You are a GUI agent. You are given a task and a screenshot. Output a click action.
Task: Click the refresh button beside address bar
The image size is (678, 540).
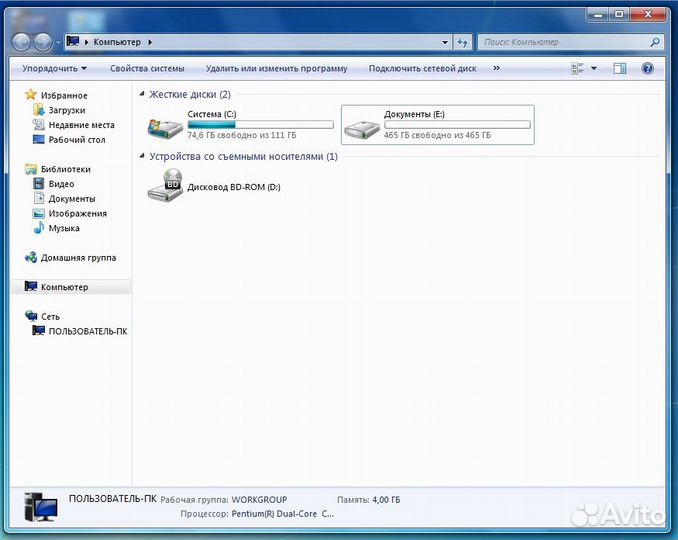tap(462, 42)
